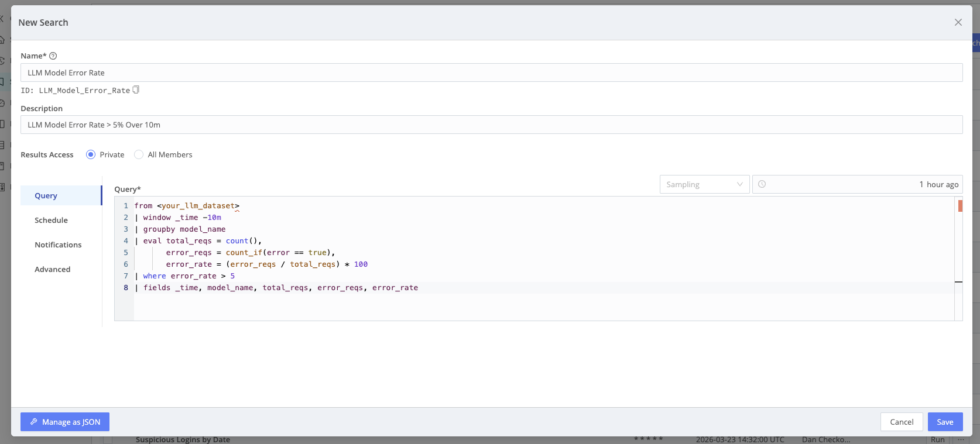Image resolution: width=980 pixels, height=444 pixels.
Task: Click query line '| groupby model_name'
Action: tap(180, 229)
